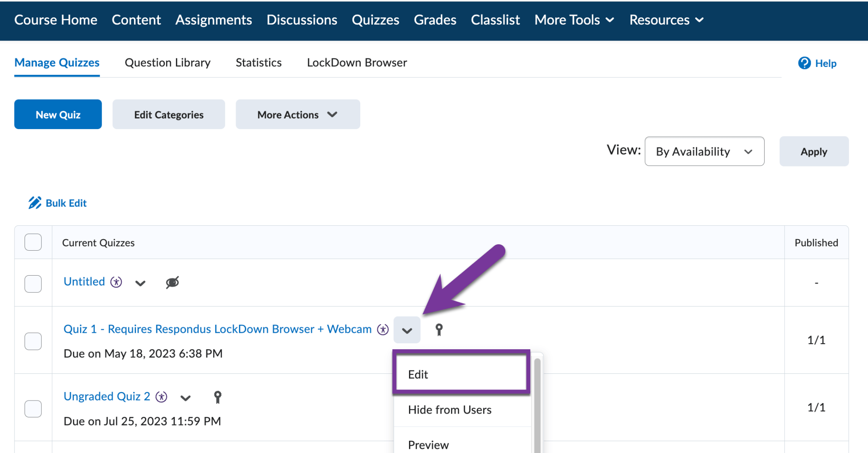Switch to the Question Library tab
This screenshot has width=868, height=453.
(167, 62)
